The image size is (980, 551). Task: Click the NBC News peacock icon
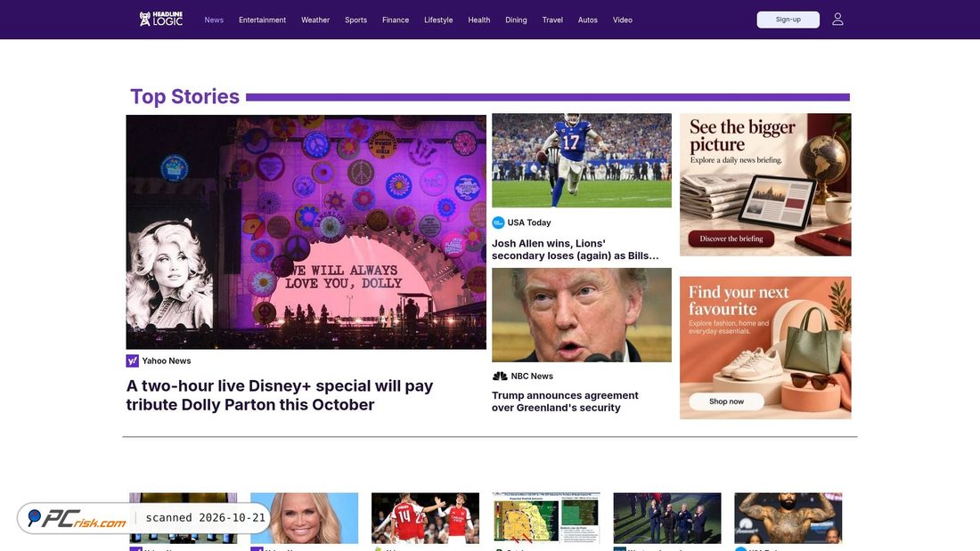point(500,376)
